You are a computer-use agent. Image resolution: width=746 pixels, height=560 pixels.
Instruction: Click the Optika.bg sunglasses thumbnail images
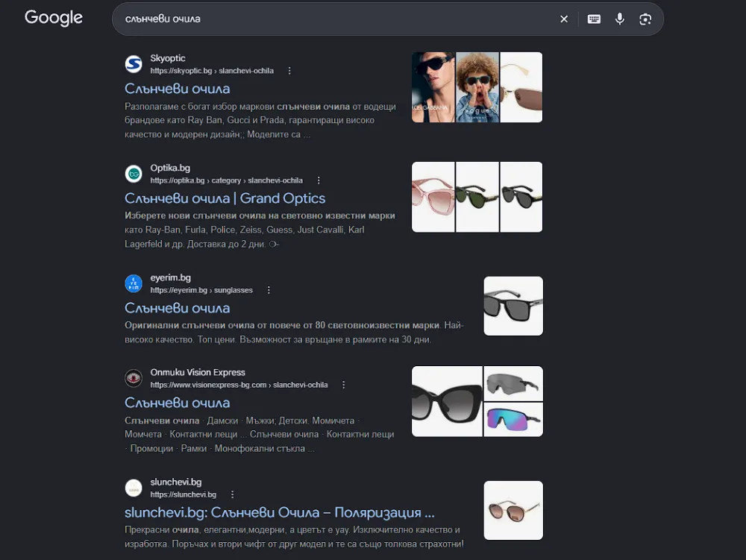click(477, 197)
